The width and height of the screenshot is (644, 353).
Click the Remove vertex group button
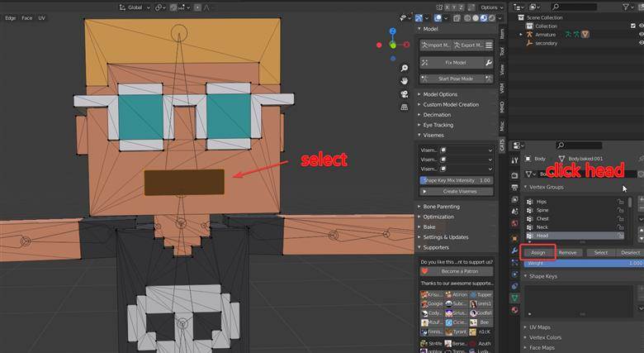[x=567, y=253]
